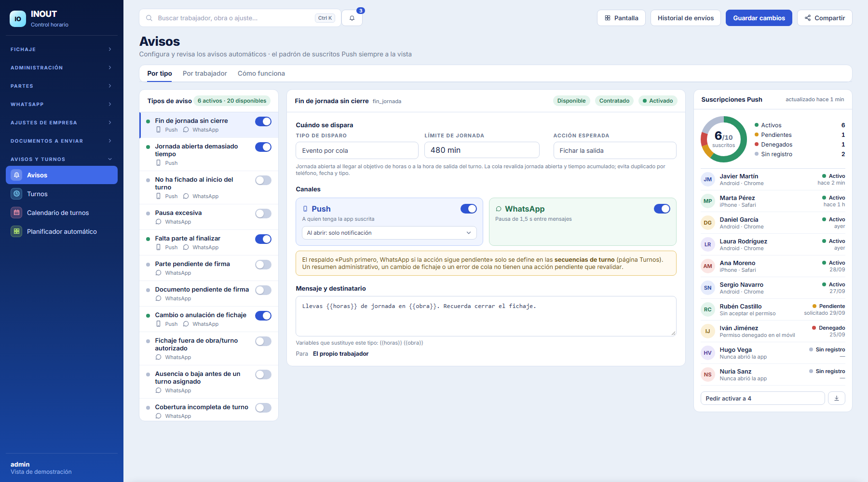This screenshot has width=868, height=482.
Task: Click Javier Martín's JM avatar
Action: click(707, 179)
